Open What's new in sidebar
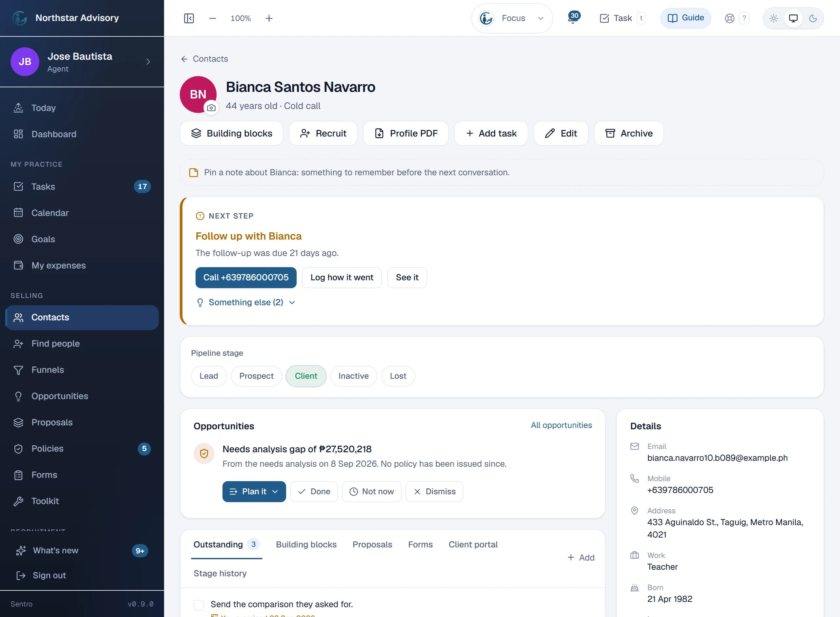The width and height of the screenshot is (840, 617). 82,550
